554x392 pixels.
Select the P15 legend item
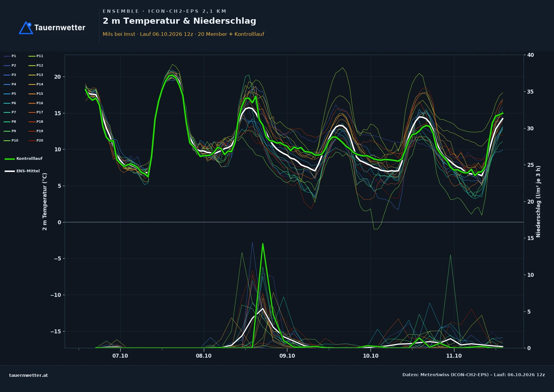click(x=36, y=94)
